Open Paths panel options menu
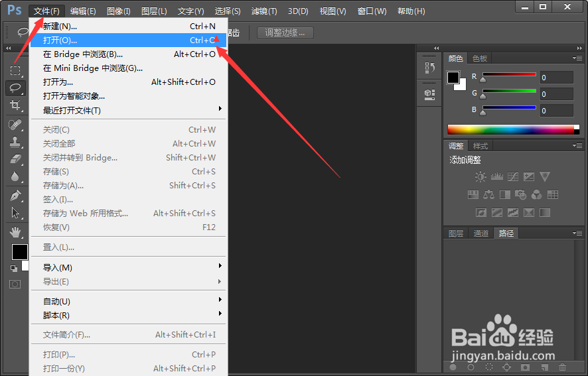588x376 pixels. click(x=577, y=233)
